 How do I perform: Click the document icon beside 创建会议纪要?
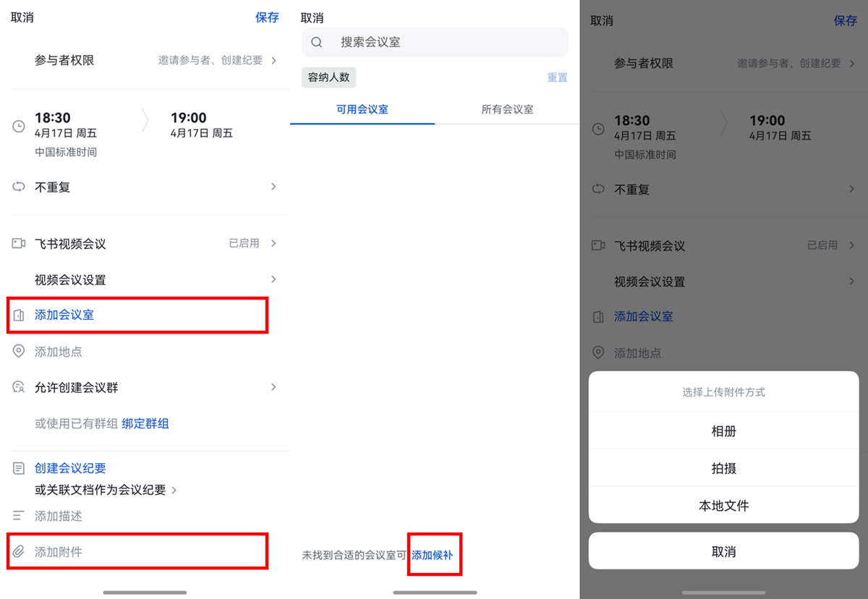click(x=17, y=467)
